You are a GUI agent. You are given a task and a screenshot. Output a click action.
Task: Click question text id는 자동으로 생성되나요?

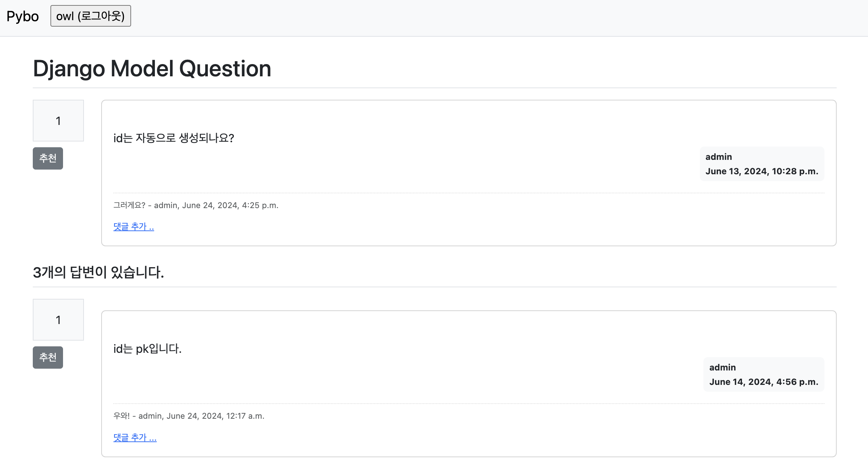coord(174,138)
